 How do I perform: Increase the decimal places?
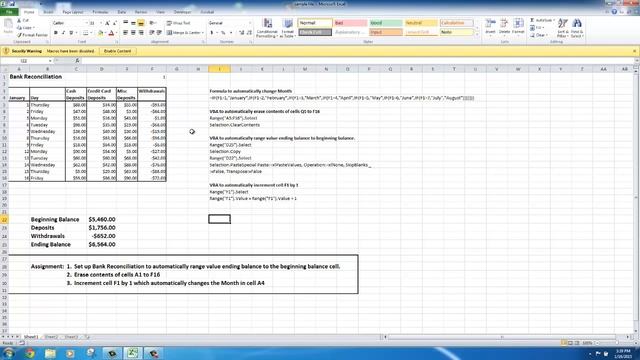pyautogui.click(x=242, y=33)
